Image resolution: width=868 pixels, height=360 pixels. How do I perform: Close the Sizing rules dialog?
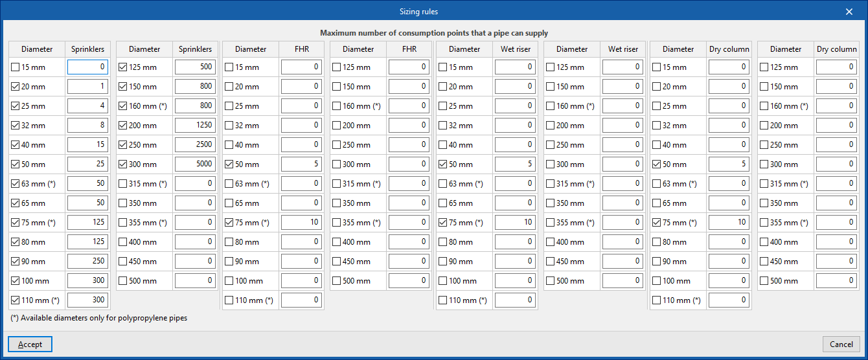[x=849, y=11]
